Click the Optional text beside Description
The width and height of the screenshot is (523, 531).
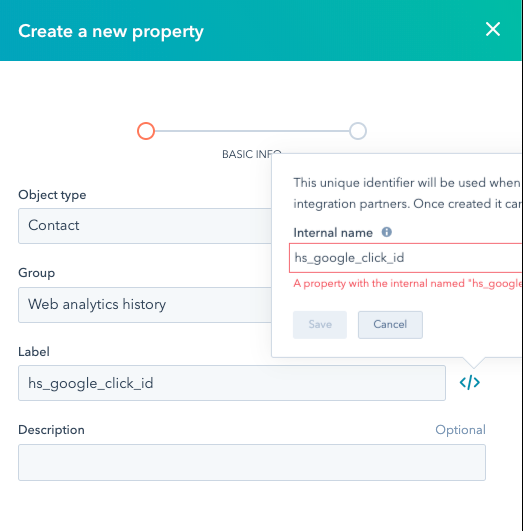tap(460, 430)
